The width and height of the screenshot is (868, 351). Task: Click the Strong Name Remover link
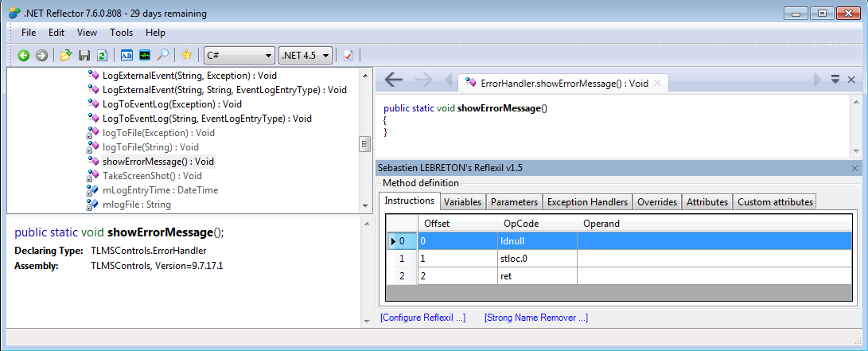coord(536,318)
